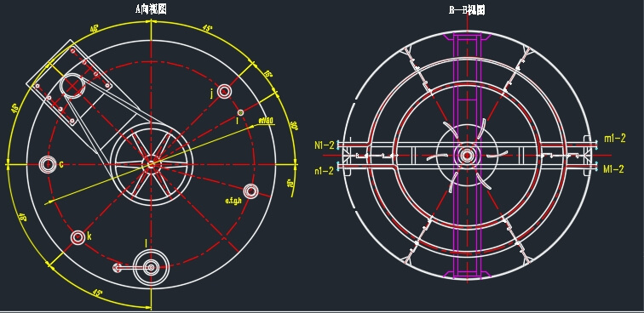This screenshot has width=644, height=313.
Task: Click the A向视图 title text
Action: coord(151,10)
